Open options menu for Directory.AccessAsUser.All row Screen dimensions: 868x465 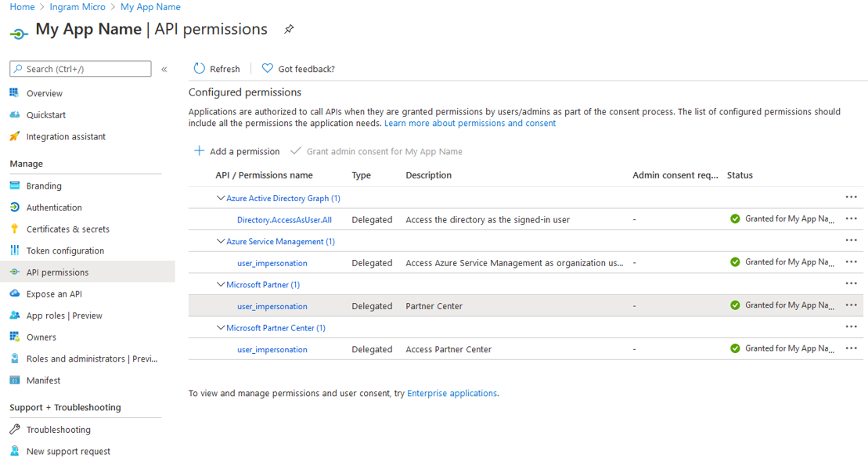click(x=852, y=219)
